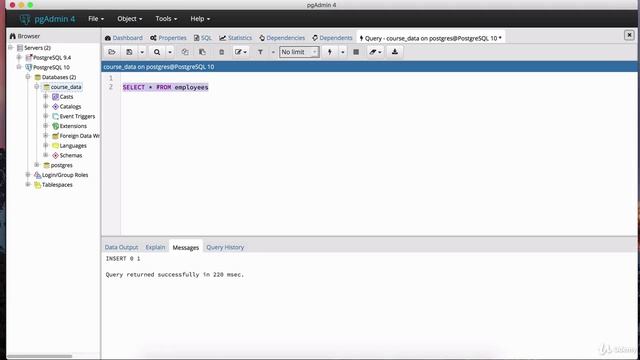Viewport: 640px width, 360px height.
Task: Expand the Catalogs node
Action: (x=46, y=107)
